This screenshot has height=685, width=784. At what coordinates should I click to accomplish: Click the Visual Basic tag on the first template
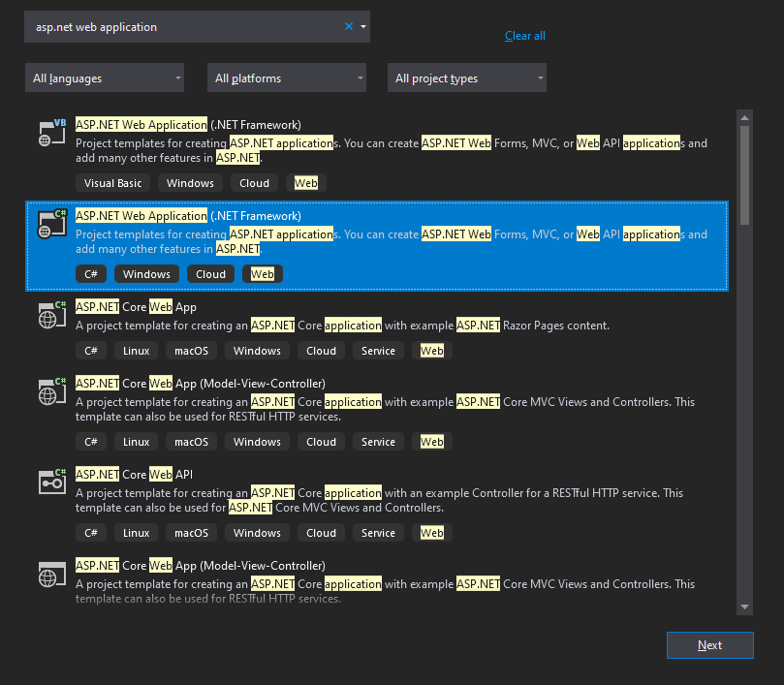[x=112, y=182]
